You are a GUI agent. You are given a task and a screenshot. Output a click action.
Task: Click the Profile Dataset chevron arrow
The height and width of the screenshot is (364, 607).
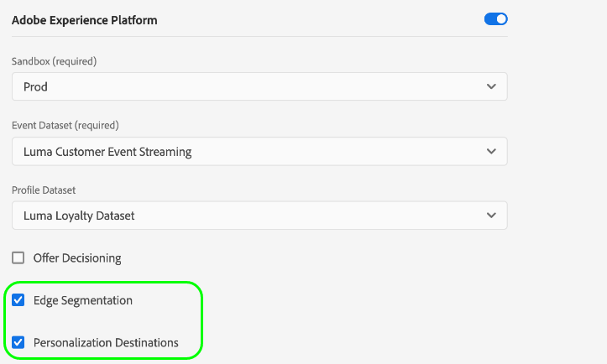tap(491, 216)
